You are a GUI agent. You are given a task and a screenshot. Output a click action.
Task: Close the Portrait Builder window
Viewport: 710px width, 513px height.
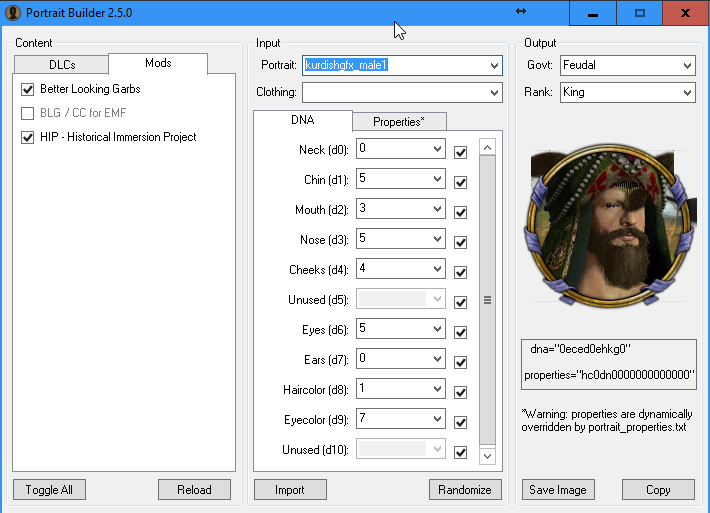tap(686, 13)
